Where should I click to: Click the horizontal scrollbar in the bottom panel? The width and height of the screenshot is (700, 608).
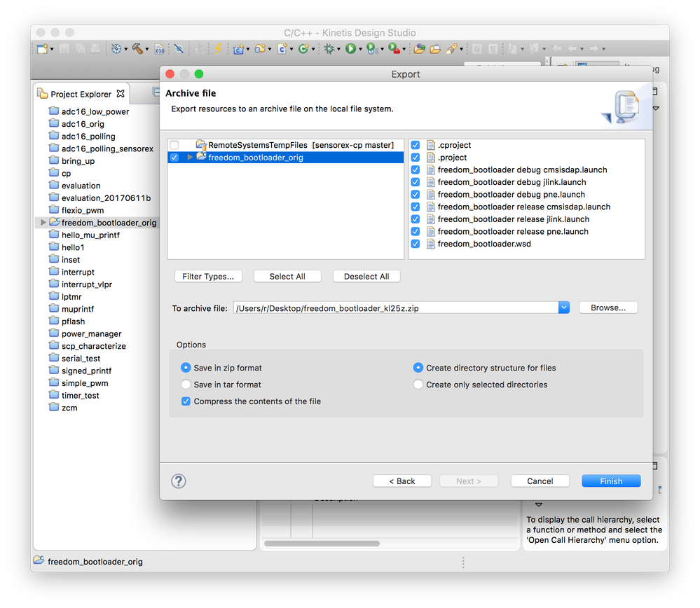(322, 544)
